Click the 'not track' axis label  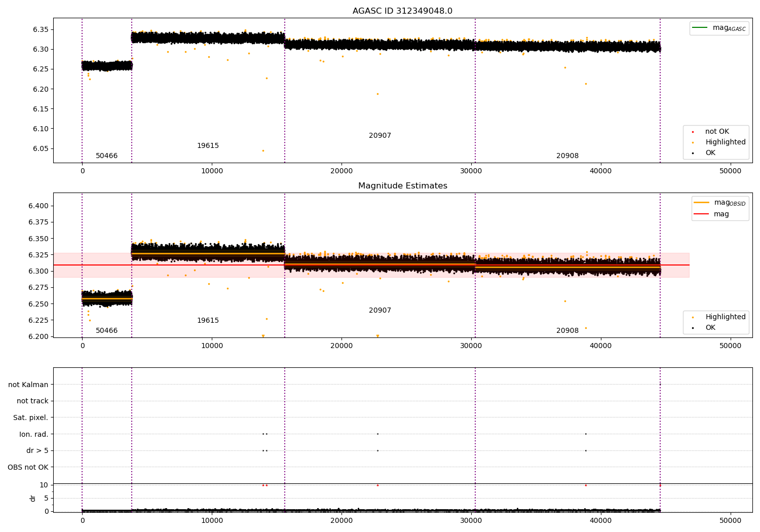[32, 401]
